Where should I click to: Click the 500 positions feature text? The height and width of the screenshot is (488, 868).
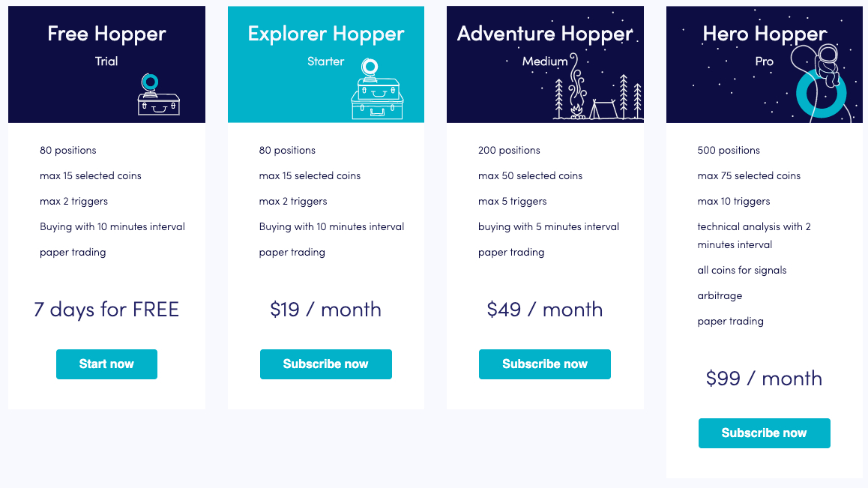[x=729, y=151]
